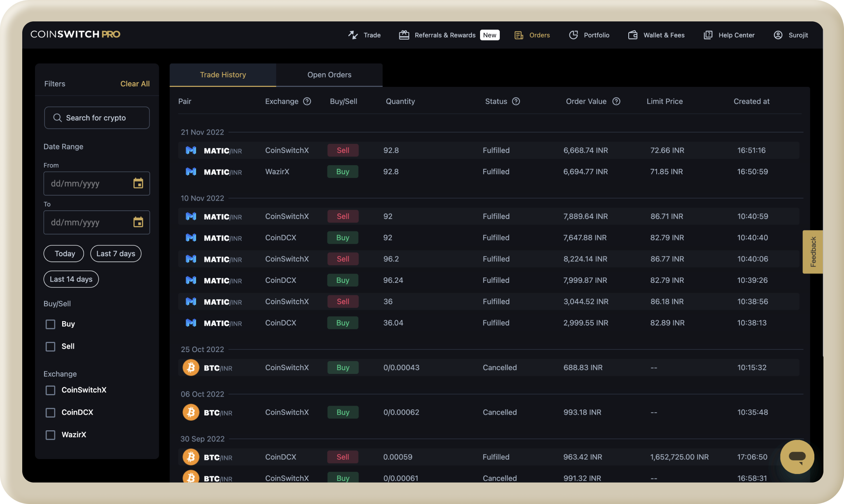Click MATIC icon in 10:38:13 row

[191, 323]
